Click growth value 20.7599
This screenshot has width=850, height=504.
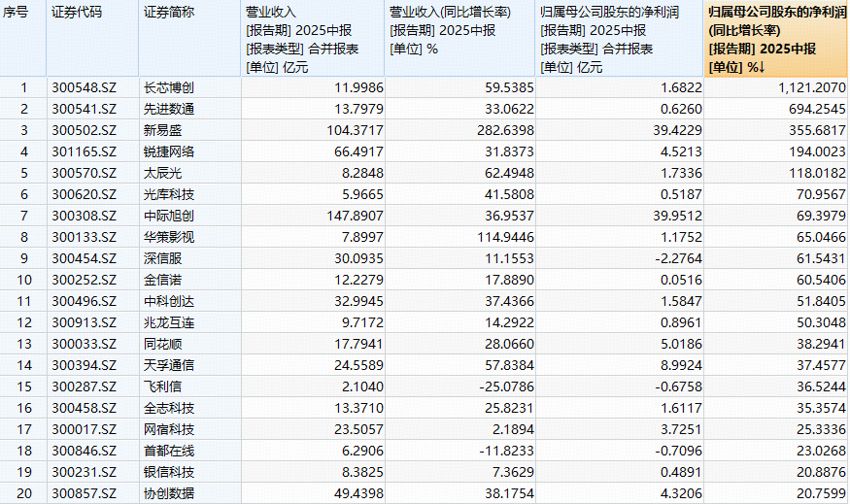point(821,493)
